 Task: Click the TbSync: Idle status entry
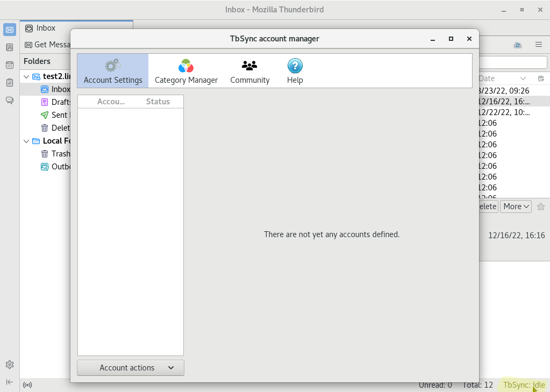click(x=524, y=385)
